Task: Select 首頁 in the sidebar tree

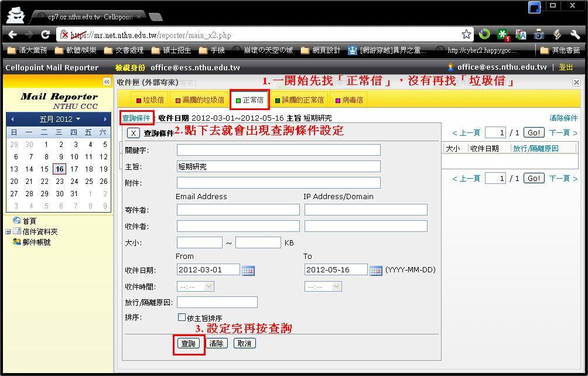Action: [29, 221]
